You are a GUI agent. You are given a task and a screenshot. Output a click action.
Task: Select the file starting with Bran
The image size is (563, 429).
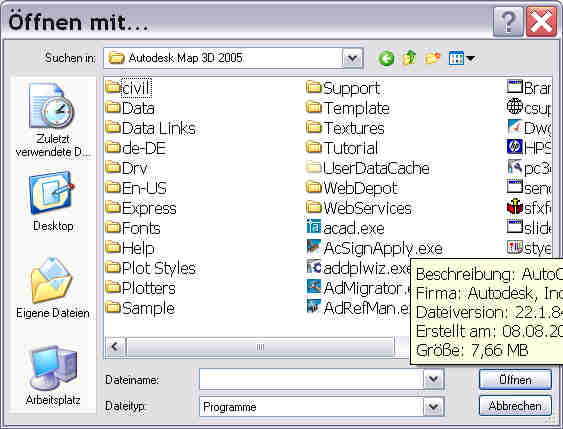pyautogui.click(x=529, y=88)
